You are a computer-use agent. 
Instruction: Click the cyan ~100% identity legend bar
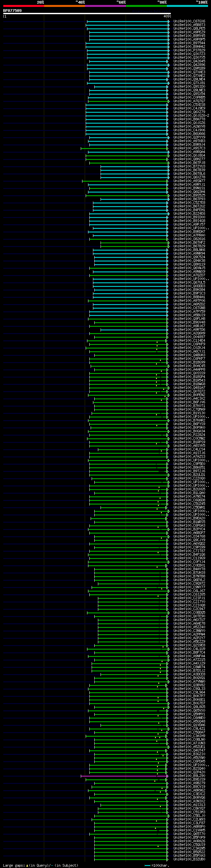[x=187, y=6]
